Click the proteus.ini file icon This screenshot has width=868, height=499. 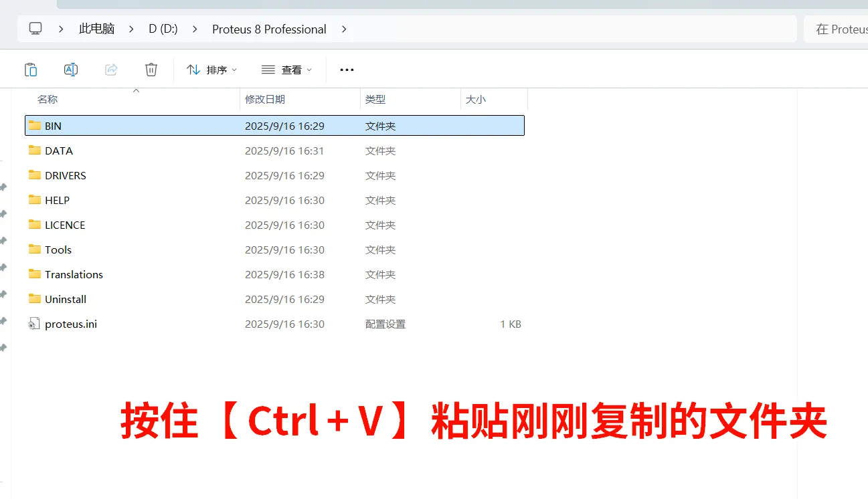[x=35, y=324]
